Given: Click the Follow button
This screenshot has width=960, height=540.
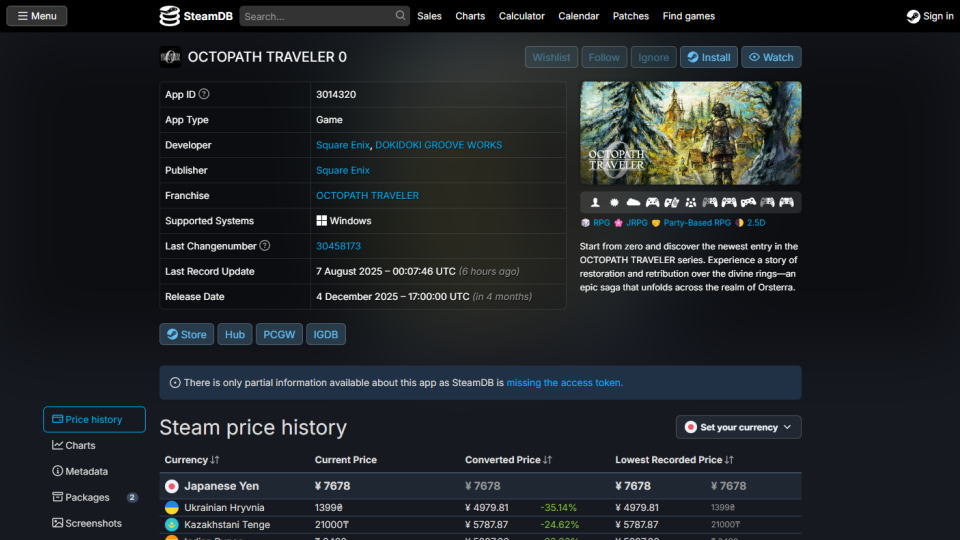Looking at the screenshot, I should tap(604, 57).
